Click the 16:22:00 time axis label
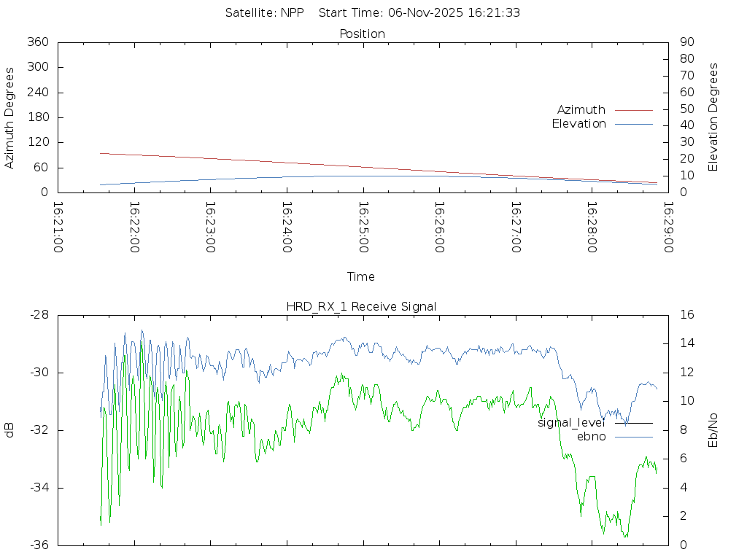The width and height of the screenshot is (747, 560). pyautogui.click(x=134, y=227)
